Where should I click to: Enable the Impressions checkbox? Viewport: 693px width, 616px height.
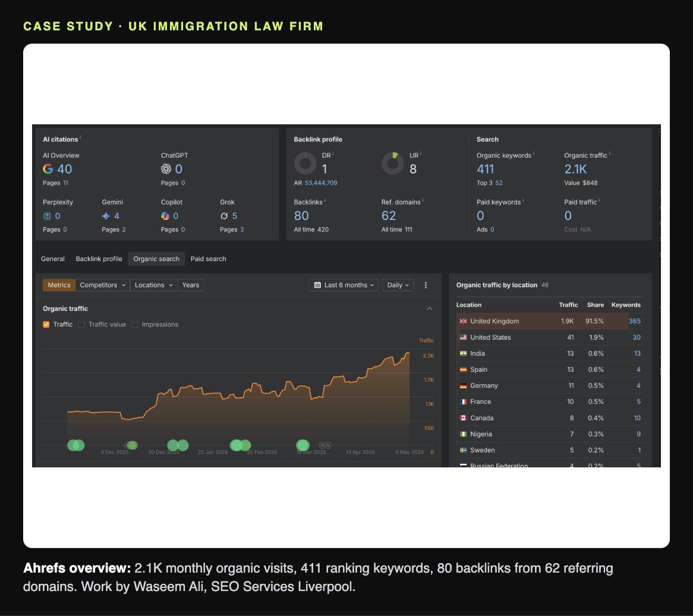[135, 325]
